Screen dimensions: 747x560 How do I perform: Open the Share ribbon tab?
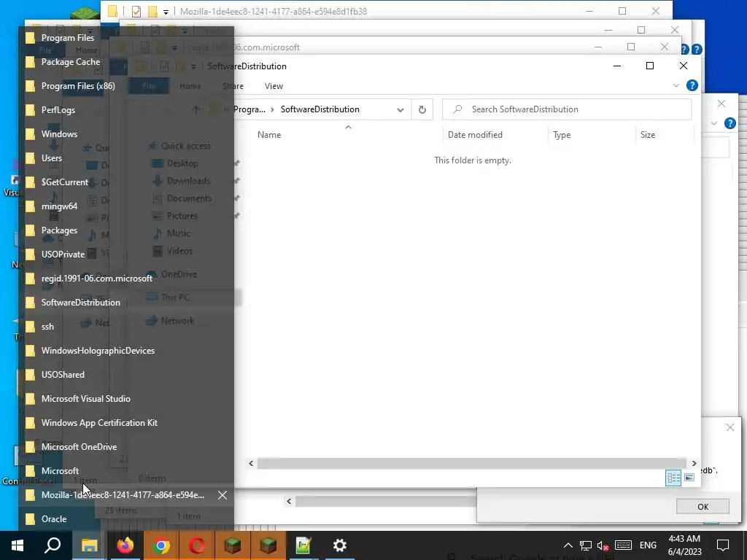pos(233,86)
